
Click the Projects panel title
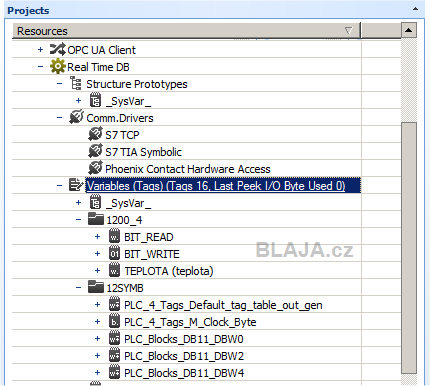coord(28,10)
